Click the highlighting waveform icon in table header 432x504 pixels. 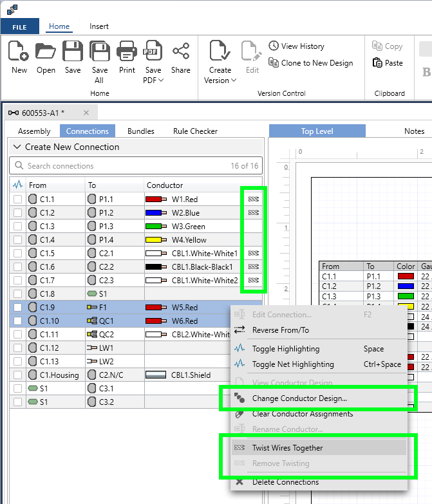[17, 185]
